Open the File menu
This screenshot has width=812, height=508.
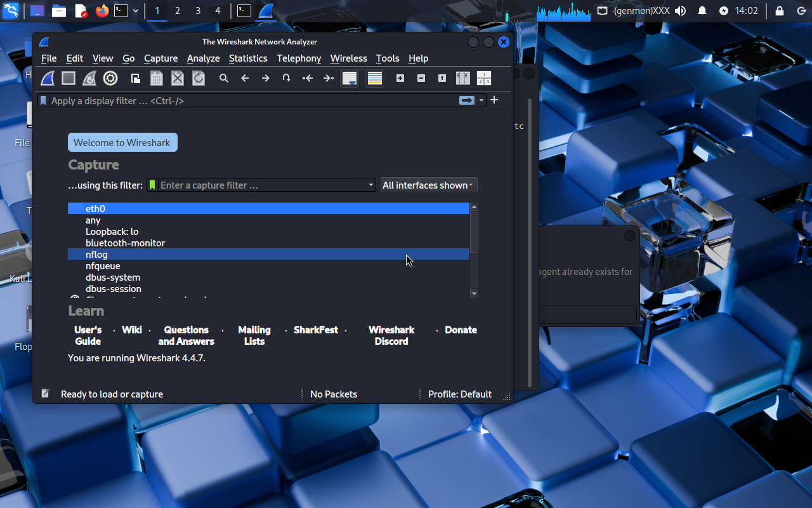pyautogui.click(x=49, y=58)
